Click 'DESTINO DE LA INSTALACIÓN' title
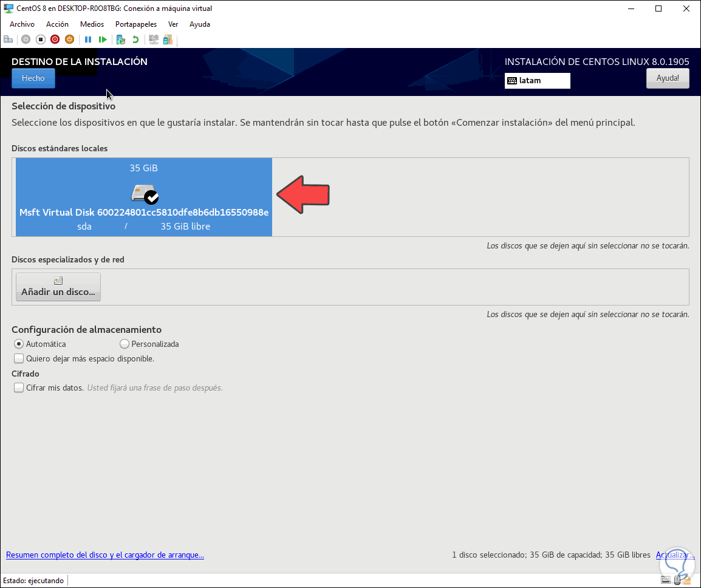 pos(80,62)
